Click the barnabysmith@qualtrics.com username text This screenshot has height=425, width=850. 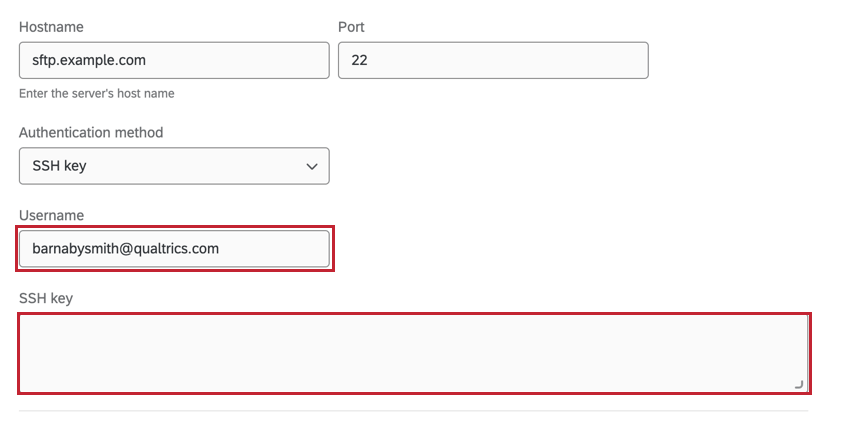pyautogui.click(x=125, y=249)
